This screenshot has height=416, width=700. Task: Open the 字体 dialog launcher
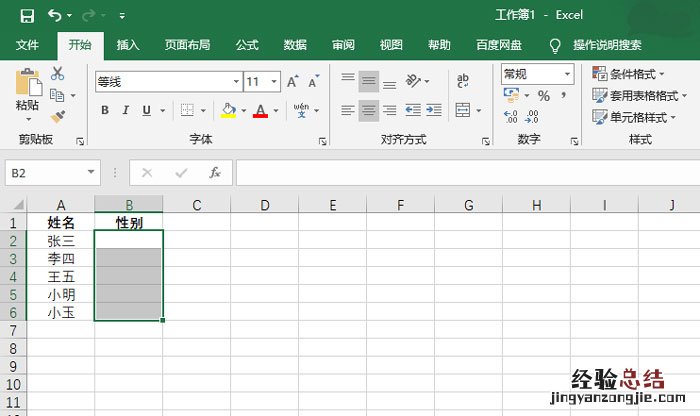pos(322,141)
